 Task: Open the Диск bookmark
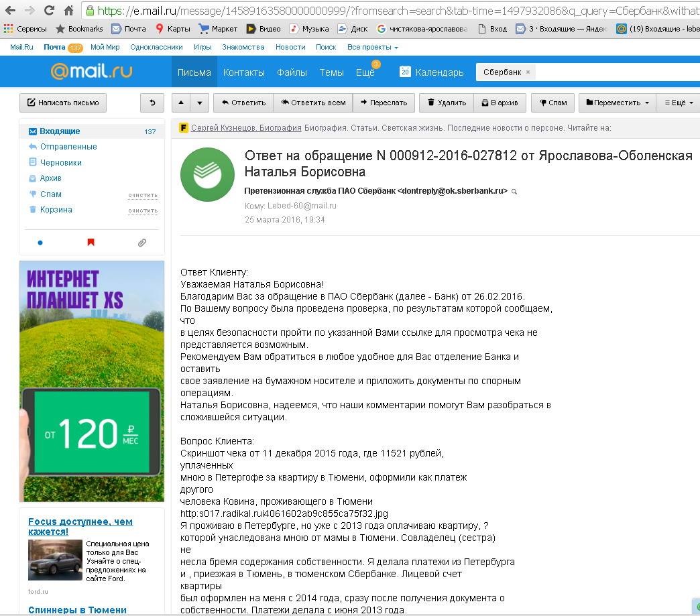pos(353,29)
